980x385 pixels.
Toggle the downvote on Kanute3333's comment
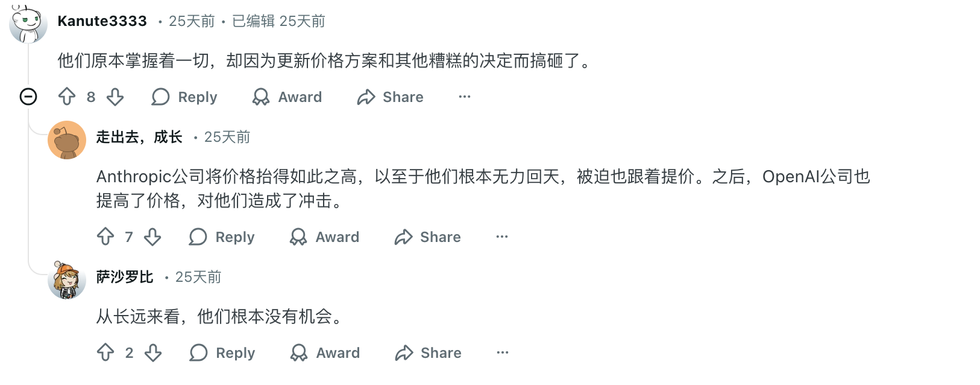click(x=115, y=97)
